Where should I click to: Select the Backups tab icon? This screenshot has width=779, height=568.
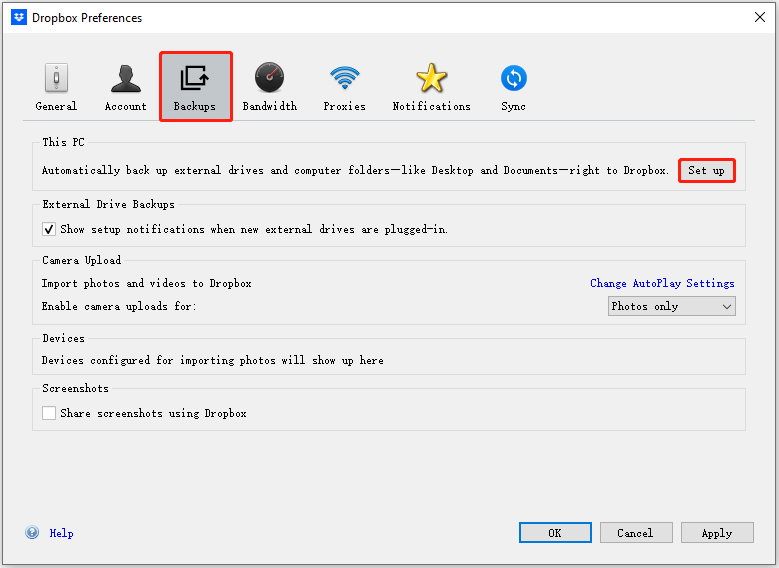[195, 86]
